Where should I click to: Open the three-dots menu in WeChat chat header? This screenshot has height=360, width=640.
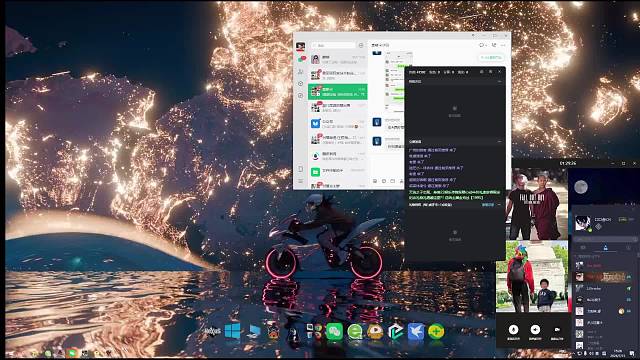pyautogui.click(x=503, y=45)
